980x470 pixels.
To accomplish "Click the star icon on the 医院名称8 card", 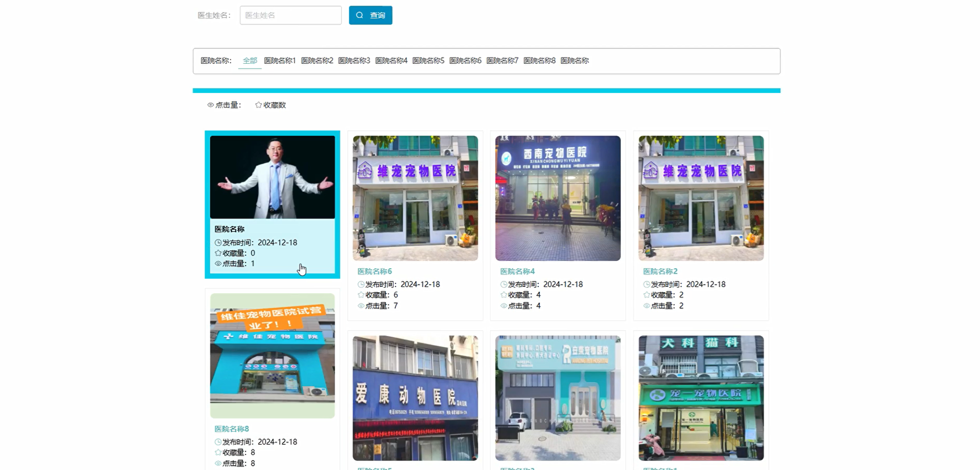I will tap(217, 452).
